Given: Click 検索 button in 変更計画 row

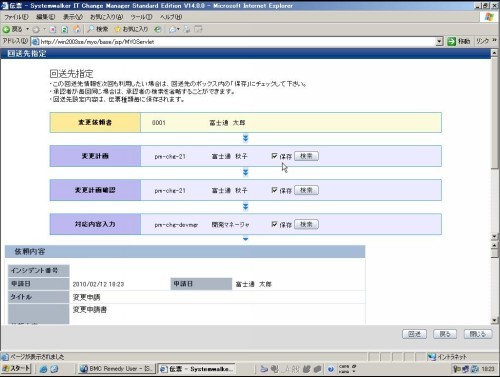Looking at the screenshot, I should point(306,156).
